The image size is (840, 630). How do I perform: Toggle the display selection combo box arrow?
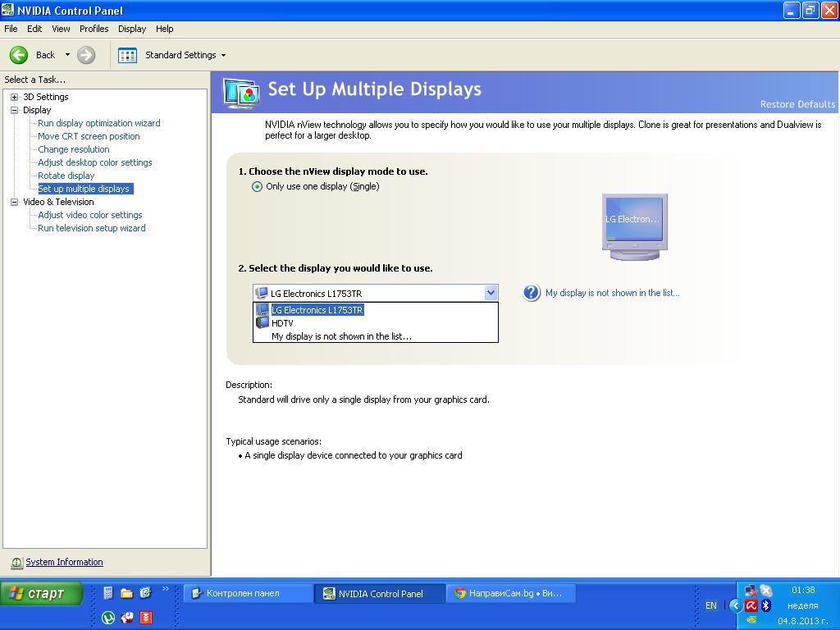coord(491,293)
